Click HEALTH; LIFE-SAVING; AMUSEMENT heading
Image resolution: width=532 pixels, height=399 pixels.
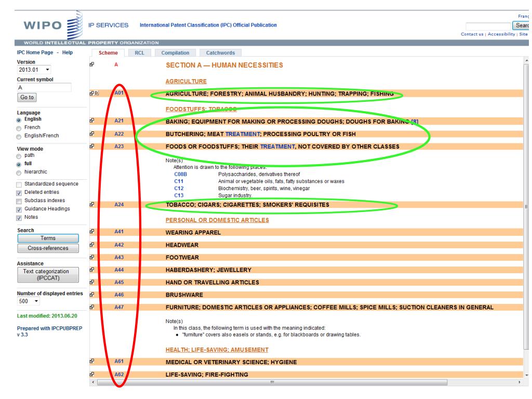pyautogui.click(x=217, y=350)
